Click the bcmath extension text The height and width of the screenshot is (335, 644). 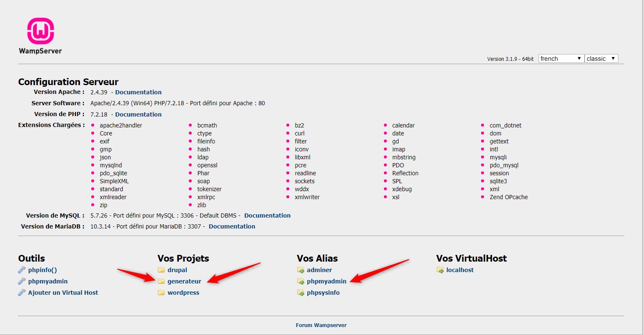click(x=207, y=125)
